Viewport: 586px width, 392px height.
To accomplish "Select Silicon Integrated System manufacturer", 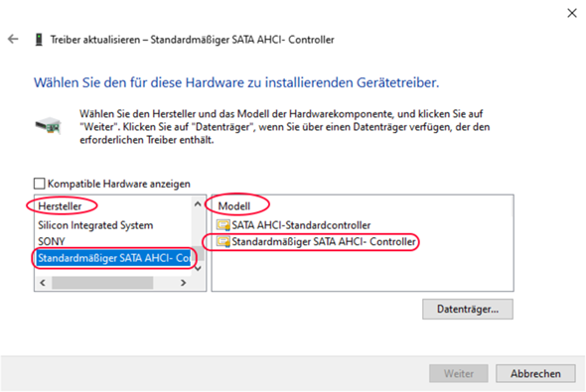I will [x=95, y=225].
